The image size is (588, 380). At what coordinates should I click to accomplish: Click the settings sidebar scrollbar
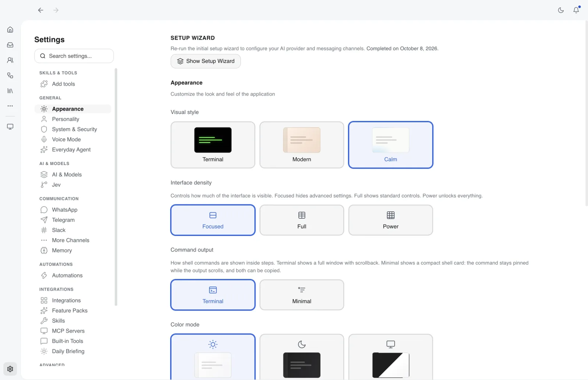(x=116, y=187)
